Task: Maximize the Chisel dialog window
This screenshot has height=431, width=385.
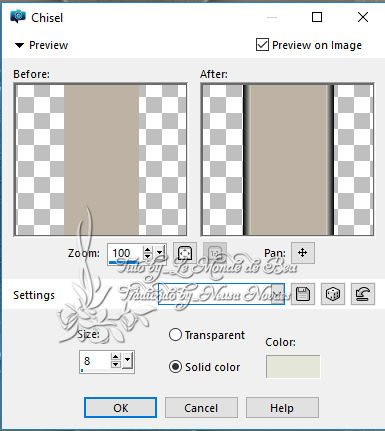Action: click(317, 17)
